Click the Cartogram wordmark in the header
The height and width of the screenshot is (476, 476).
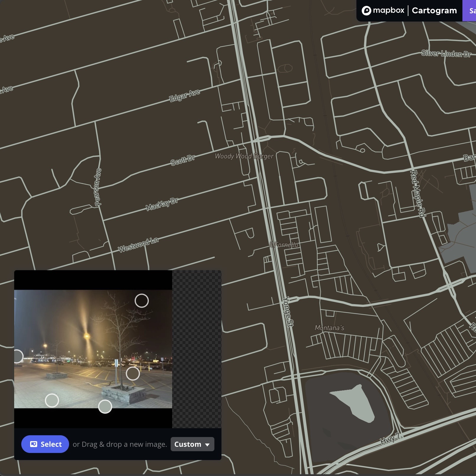click(x=434, y=11)
